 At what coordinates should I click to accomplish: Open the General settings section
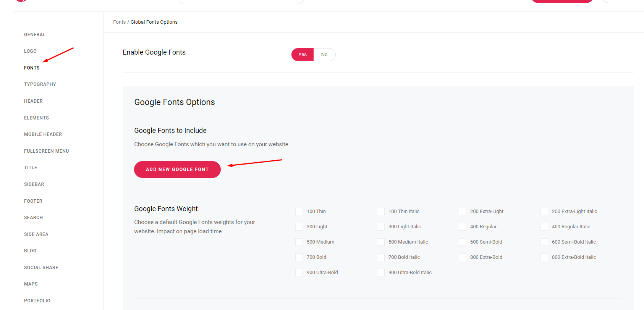[35, 35]
